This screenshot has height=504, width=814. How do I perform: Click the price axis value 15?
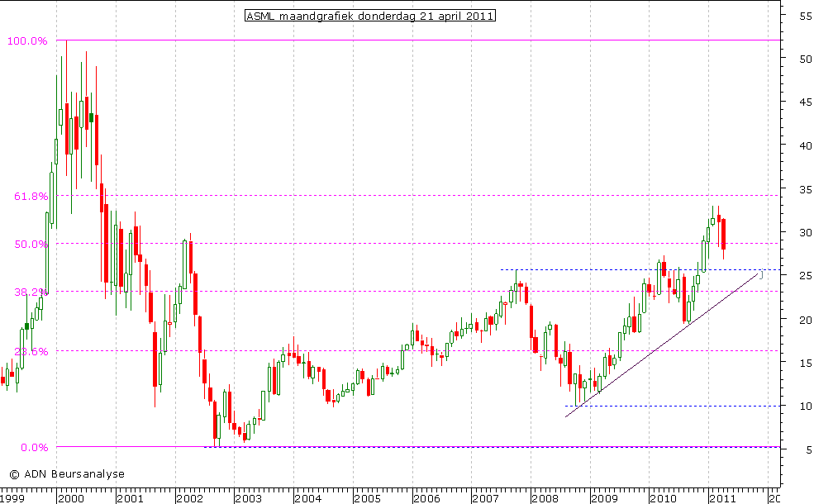click(x=805, y=364)
